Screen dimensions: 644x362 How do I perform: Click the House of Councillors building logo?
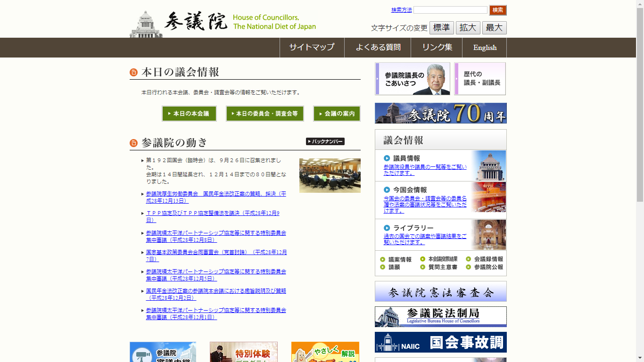(146, 24)
